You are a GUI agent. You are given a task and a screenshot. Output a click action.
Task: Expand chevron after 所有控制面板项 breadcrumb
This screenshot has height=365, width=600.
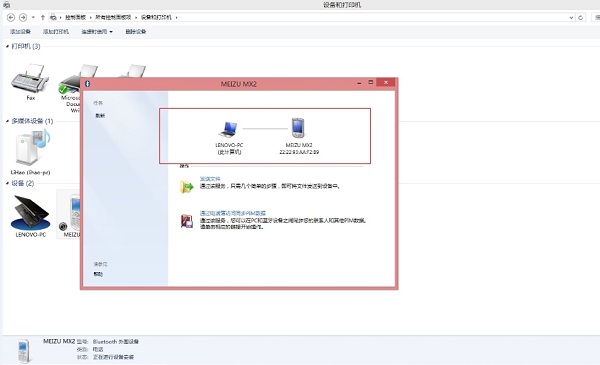136,17
